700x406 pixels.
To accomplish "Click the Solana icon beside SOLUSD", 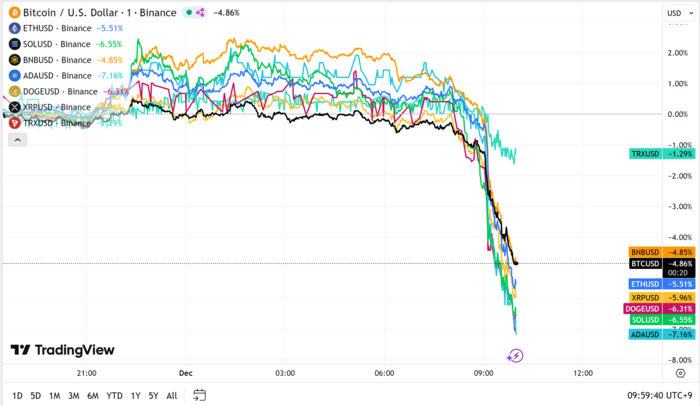I will click(x=15, y=44).
